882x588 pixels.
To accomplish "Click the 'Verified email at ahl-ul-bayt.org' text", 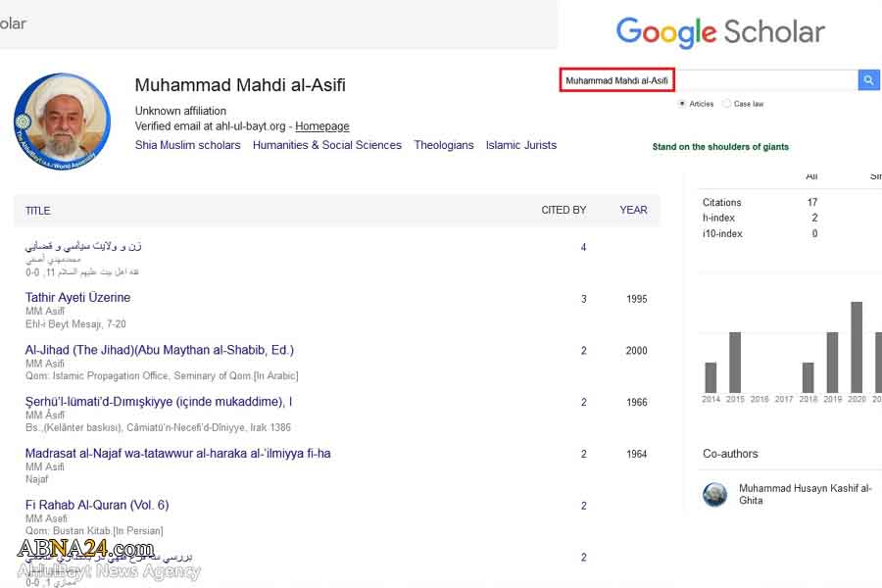I will (x=211, y=126).
